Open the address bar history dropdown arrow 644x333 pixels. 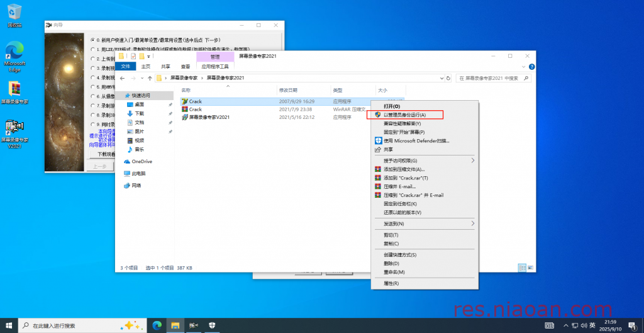[x=441, y=77]
